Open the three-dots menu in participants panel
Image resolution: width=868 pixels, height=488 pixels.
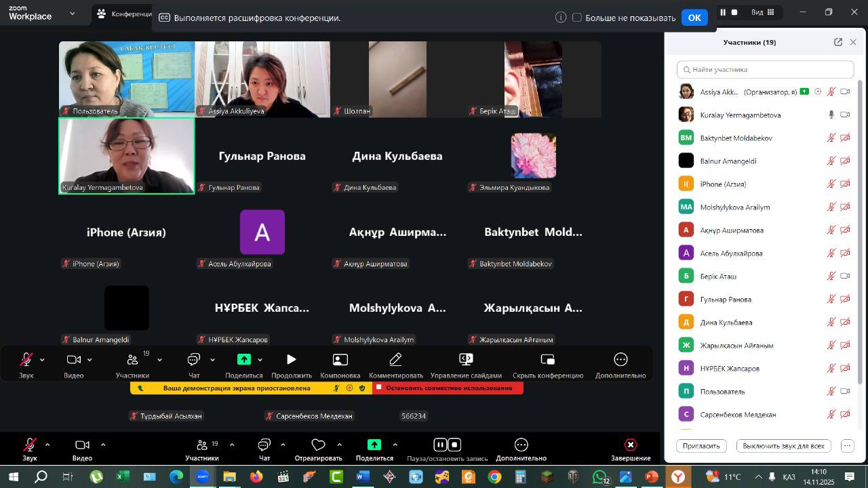tap(847, 446)
